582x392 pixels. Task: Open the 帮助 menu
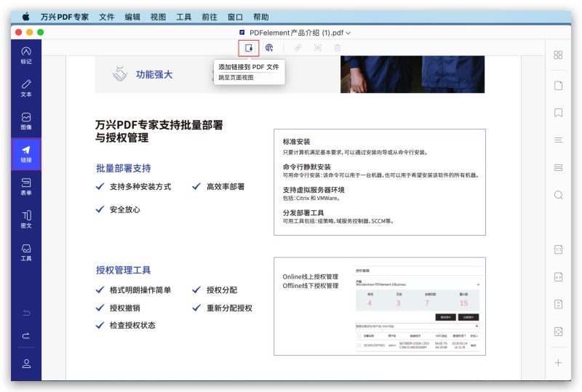[261, 17]
